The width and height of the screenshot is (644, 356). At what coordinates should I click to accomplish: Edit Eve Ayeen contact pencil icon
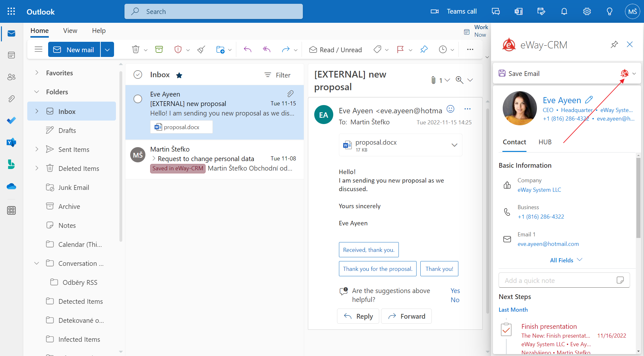(589, 100)
